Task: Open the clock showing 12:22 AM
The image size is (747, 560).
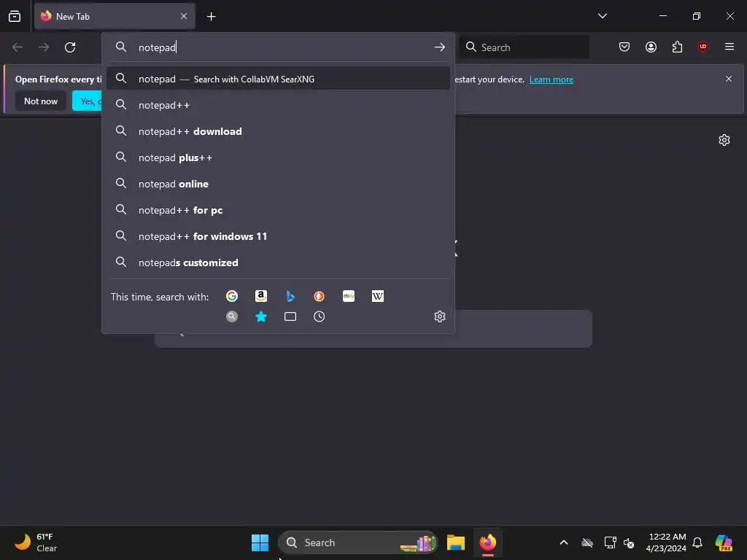Action: click(666, 542)
